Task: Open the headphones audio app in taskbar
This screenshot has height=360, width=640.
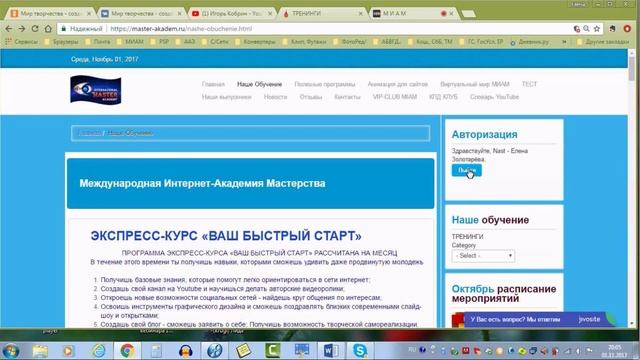Action: pyautogui.click(x=186, y=351)
